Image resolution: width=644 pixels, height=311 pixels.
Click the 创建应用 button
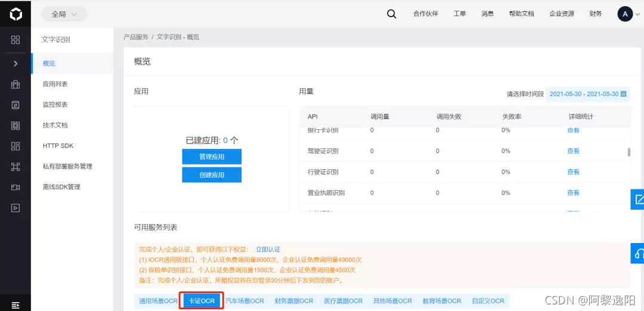click(212, 175)
